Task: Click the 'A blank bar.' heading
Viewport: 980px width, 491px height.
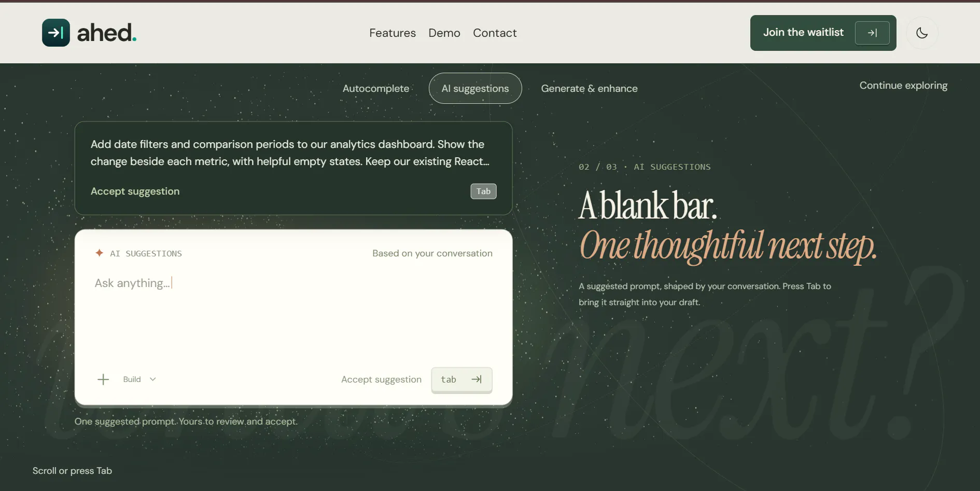Action: coord(648,206)
